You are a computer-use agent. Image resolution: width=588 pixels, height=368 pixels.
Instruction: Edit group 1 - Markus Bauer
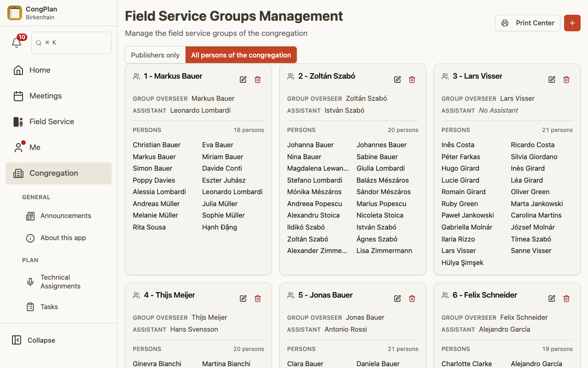243,80
